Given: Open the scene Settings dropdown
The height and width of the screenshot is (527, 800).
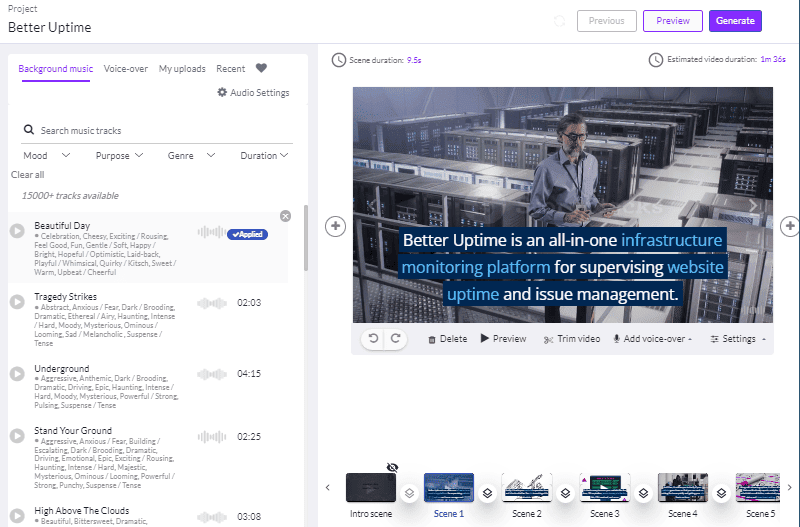Looking at the screenshot, I should click(738, 339).
